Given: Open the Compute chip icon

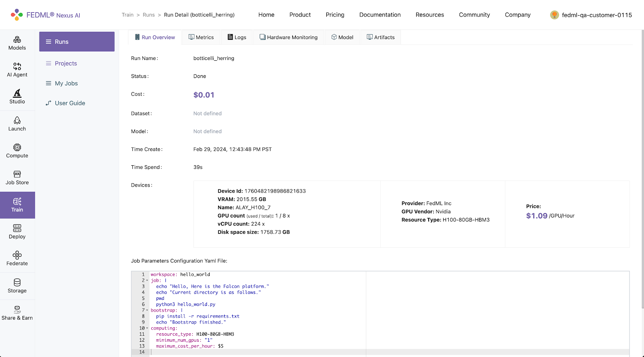Looking at the screenshot, I should click(x=17, y=147).
